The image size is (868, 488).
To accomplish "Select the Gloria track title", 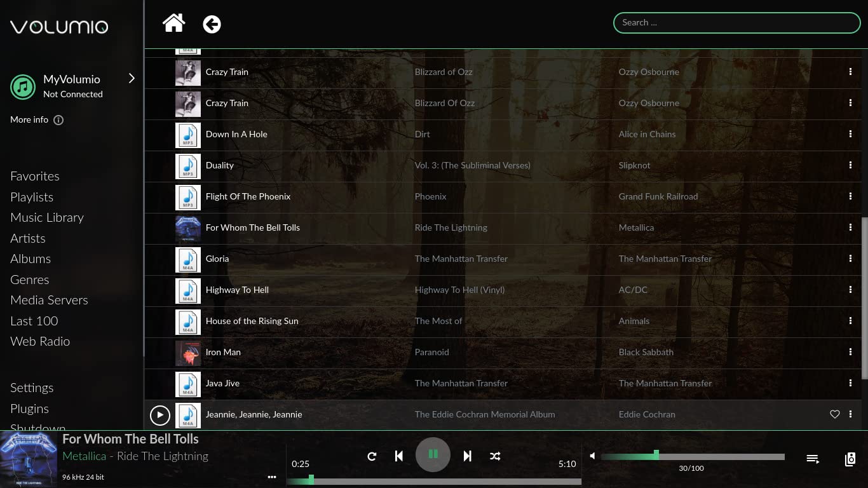I will (217, 259).
